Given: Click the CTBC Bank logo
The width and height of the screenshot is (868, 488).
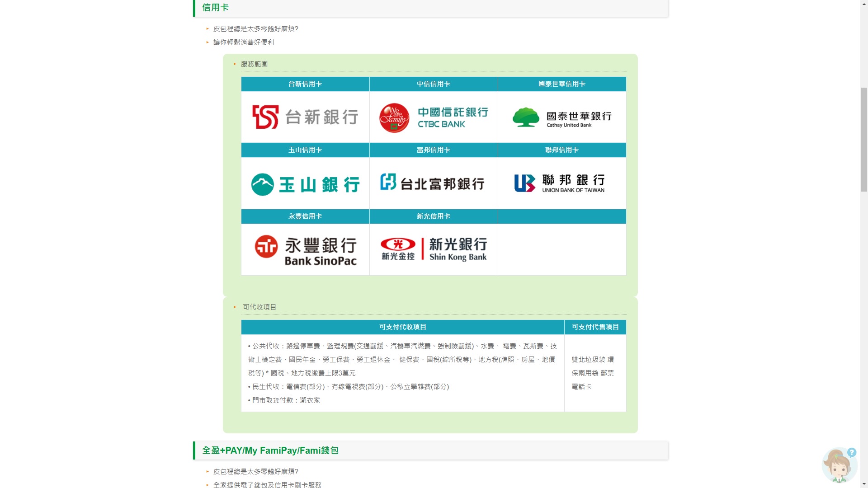Looking at the screenshot, I should 434,117.
